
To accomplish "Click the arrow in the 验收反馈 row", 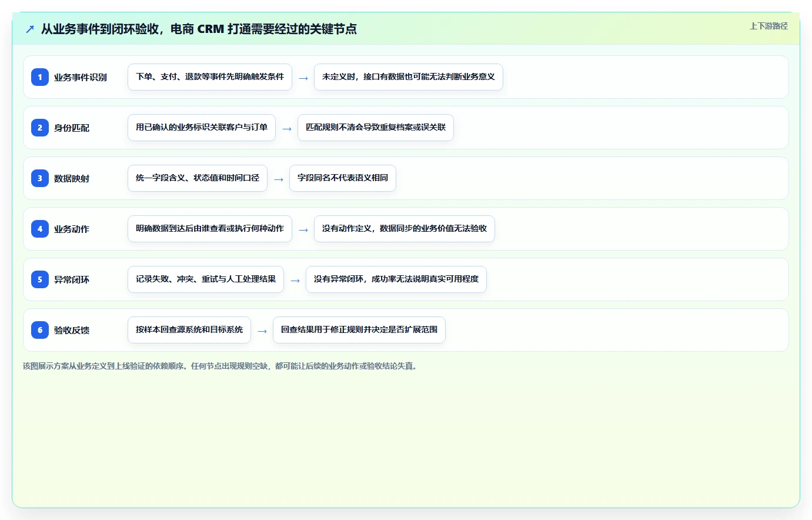I will coord(262,331).
